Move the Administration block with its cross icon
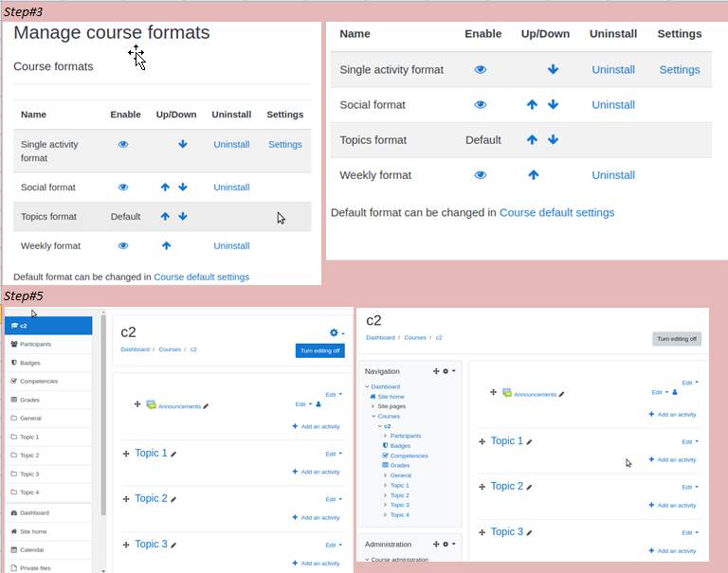 click(436, 545)
